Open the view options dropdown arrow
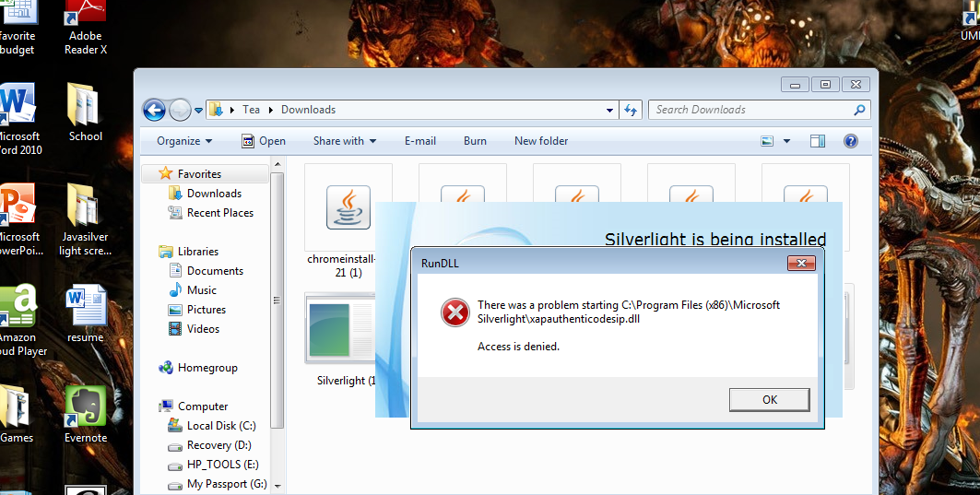 tap(787, 141)
